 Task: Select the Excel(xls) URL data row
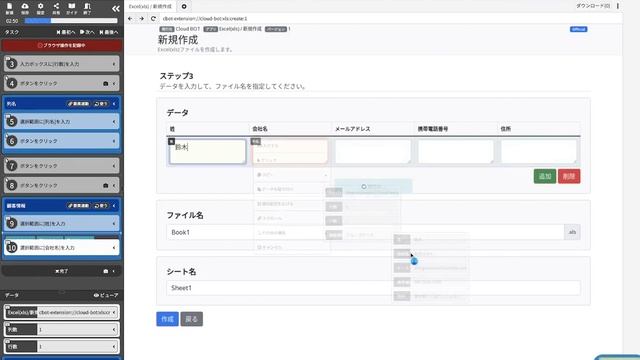click(62, 312)
